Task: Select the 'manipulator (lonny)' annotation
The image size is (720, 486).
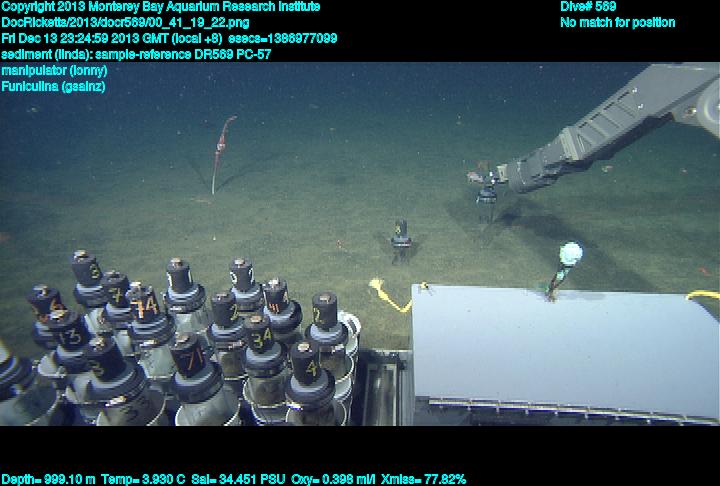Action: 55,71
